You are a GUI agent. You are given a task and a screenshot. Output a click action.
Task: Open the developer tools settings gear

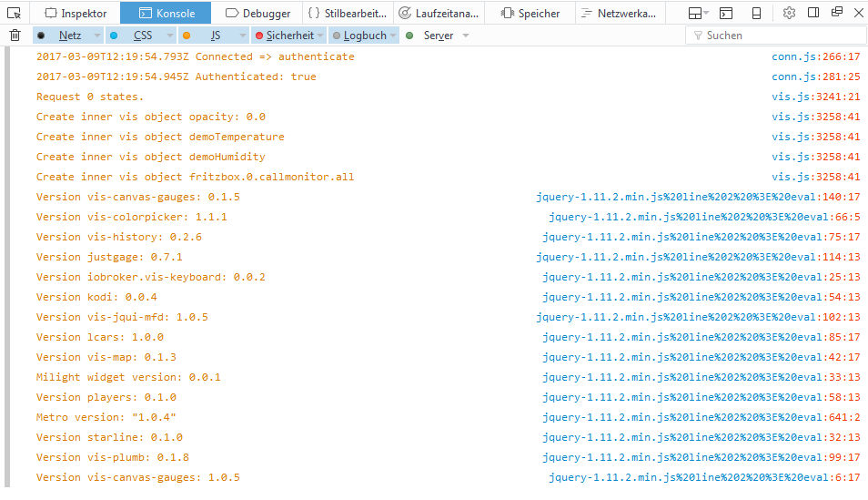[x=789, y=13]
